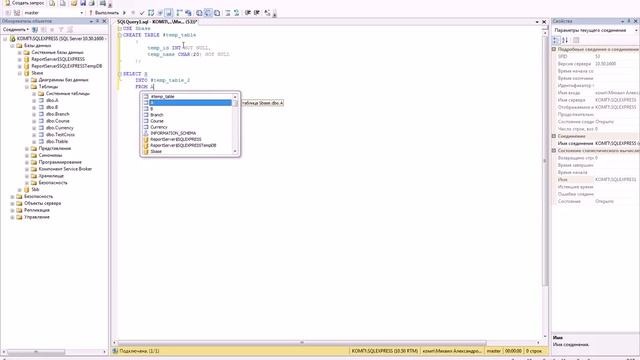Select the Управление folder
The height and width of the screenshot is (360, 640).
tap(37, 217)
